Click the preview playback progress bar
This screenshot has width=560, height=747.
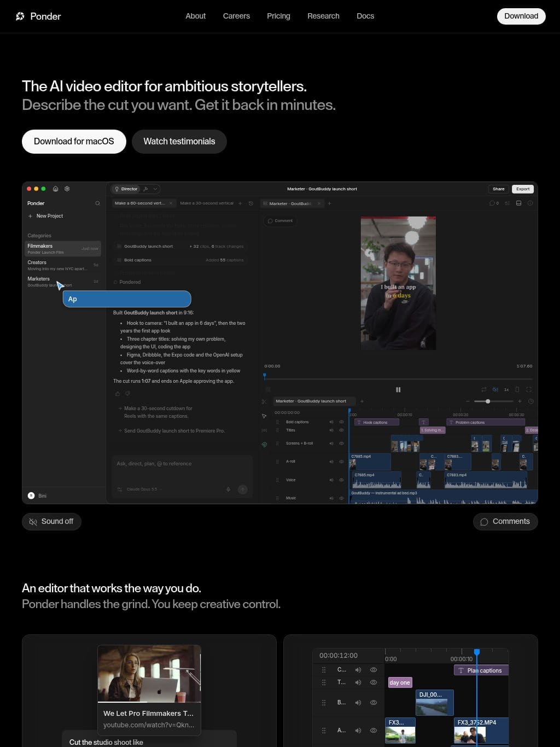[398, 378]
